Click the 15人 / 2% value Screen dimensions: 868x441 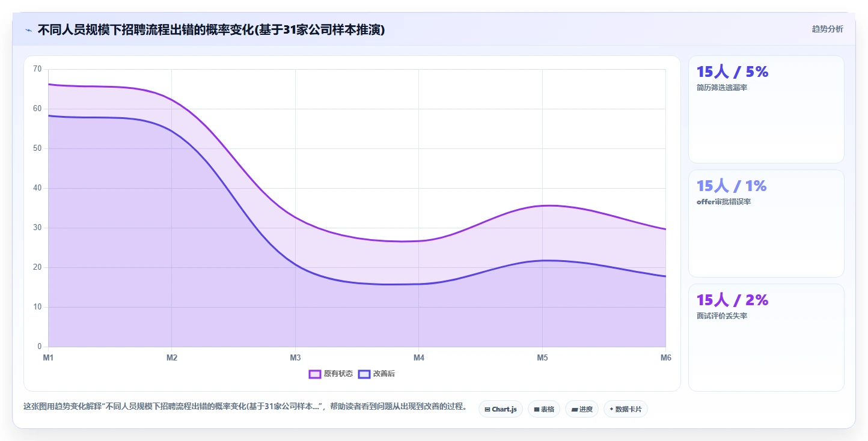[732, 300]
